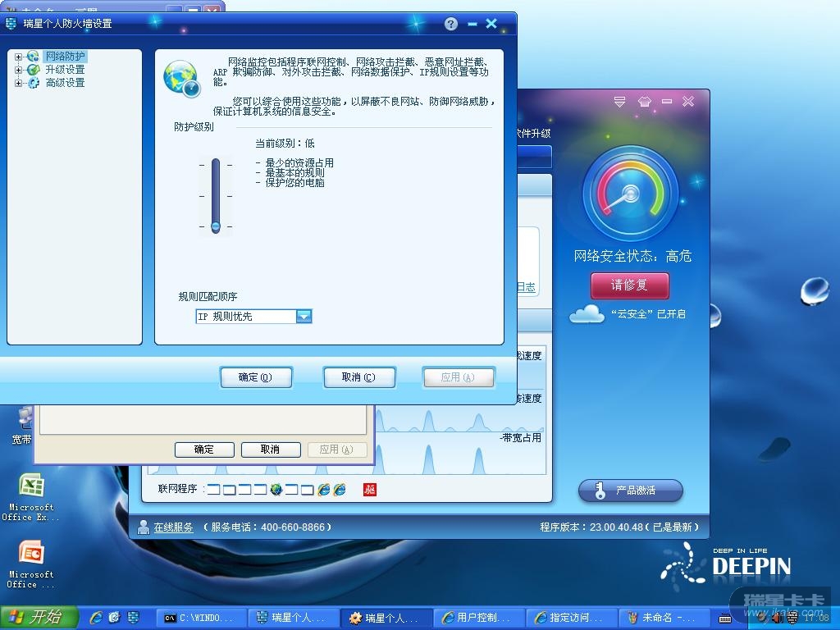
Task: Click the network security gauge dial
Action: [x=631, y=194]
